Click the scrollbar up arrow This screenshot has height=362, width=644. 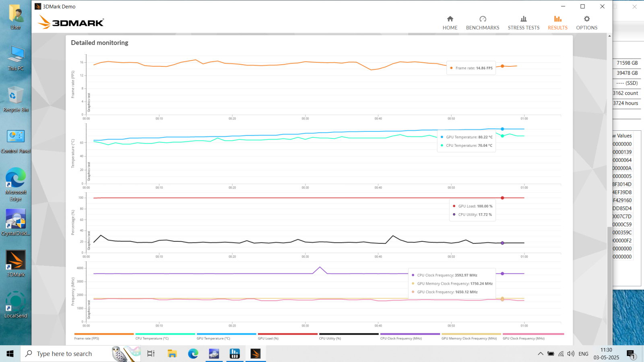coord(609,36)
